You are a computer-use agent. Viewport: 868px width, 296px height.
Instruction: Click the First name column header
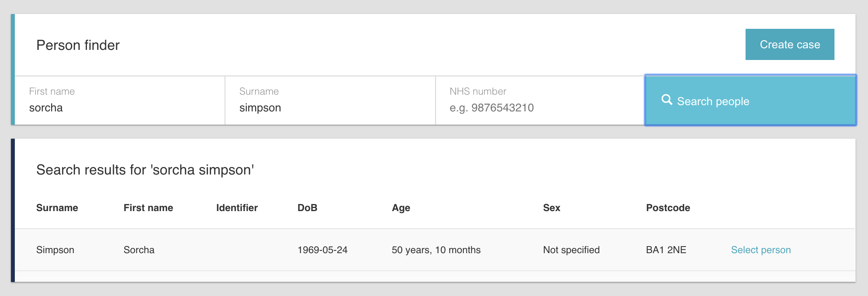click(x=148, y=208)
